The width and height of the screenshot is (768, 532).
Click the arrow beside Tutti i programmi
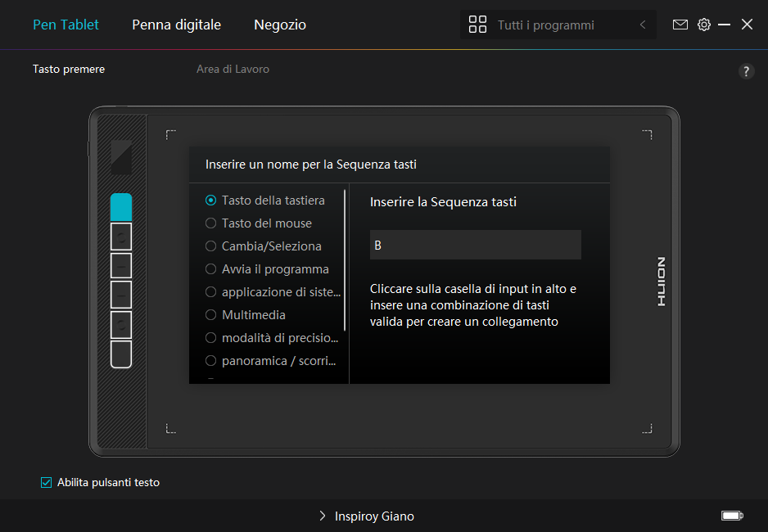(x=643, y=25)
